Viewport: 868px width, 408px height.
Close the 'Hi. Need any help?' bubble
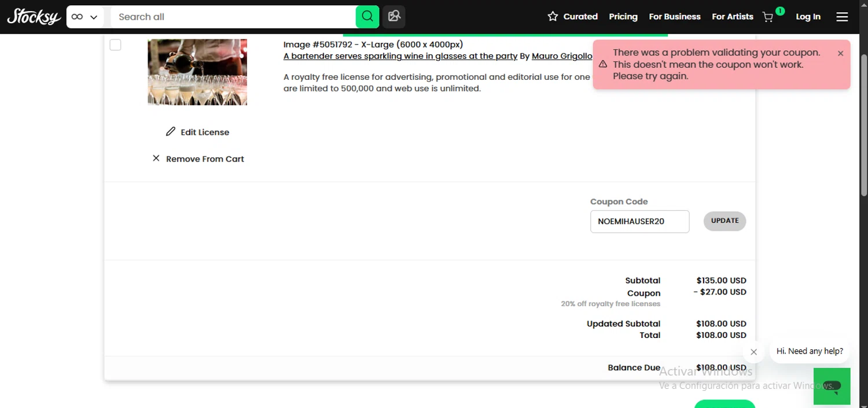tap(753, 352)
